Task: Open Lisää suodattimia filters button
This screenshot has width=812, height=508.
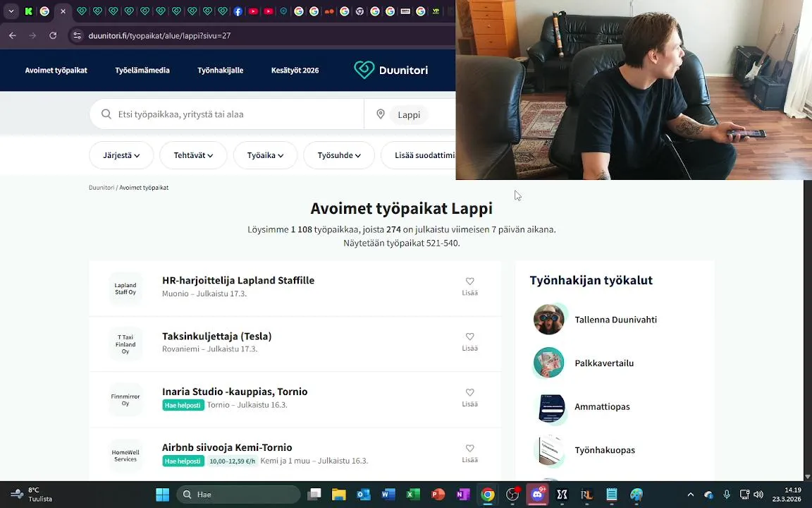Action: point(419,155)
